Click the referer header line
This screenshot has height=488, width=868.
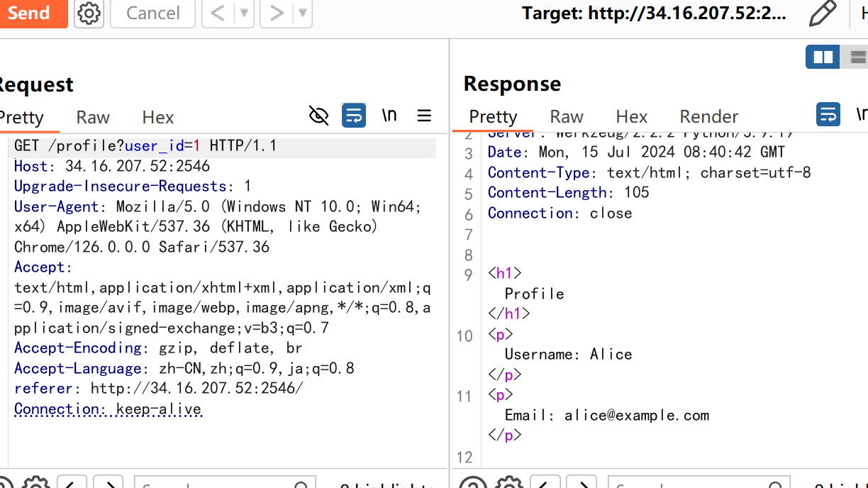(159, 389)
